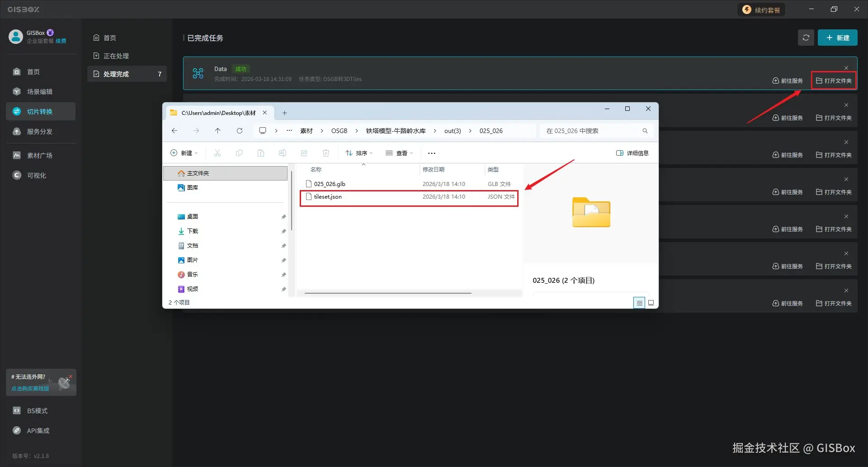Screen dimensions: 868x467
Task: Click out(3) in the breadcrumb
Action: click(x=453, y=131)
